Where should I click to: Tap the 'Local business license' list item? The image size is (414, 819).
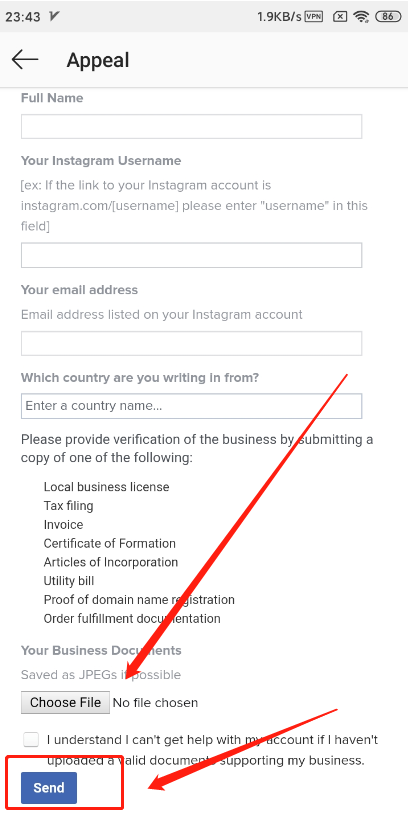coord(107,487)
